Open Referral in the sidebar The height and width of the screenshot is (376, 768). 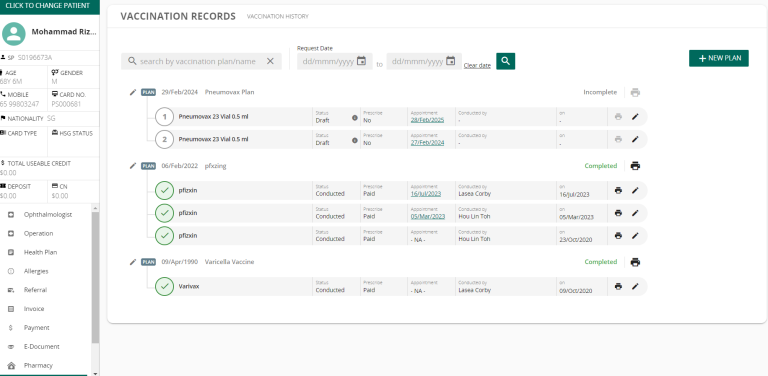coord(35,290)
